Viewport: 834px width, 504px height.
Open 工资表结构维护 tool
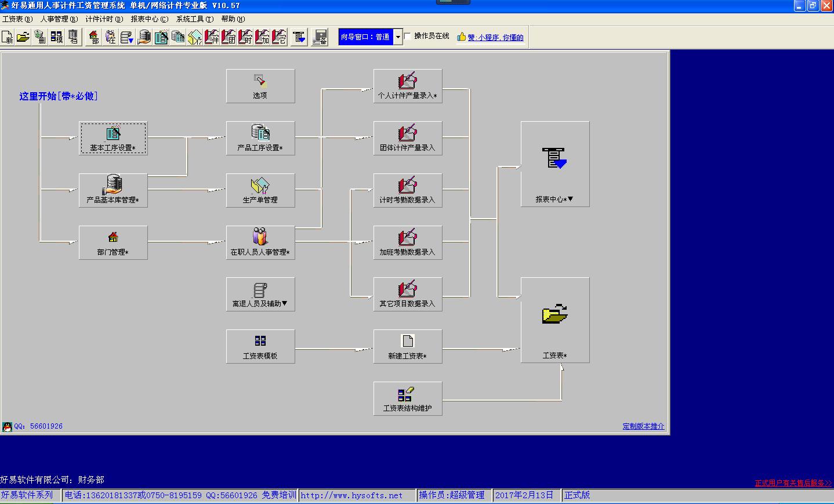click(x=408, y=398)
